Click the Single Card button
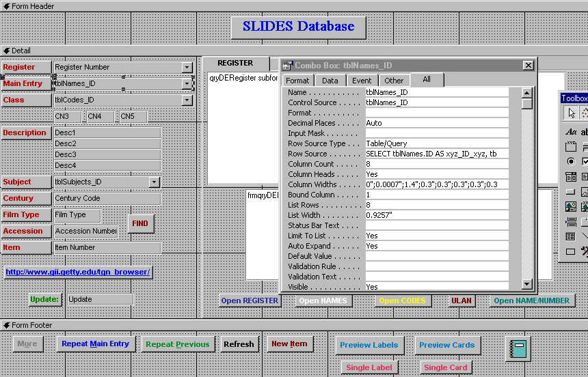The image size is (588, 377). 446,367
